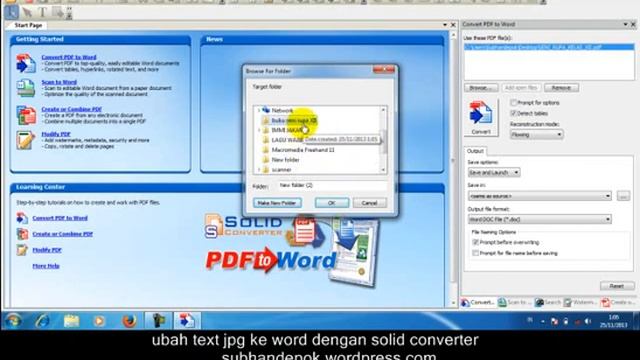Switch to the Search bottom panel tab

[548, 302]
